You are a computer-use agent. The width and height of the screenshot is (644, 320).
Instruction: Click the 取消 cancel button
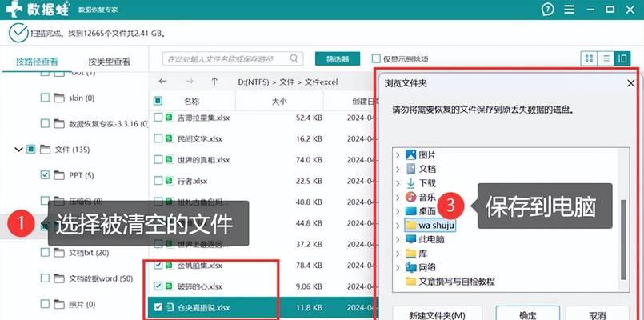pos(597,315)
